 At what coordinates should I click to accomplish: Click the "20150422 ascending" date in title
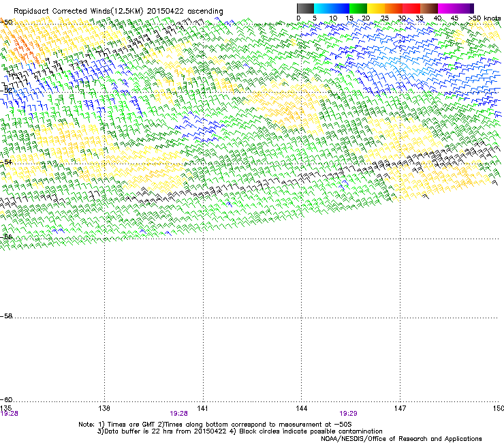185,11
